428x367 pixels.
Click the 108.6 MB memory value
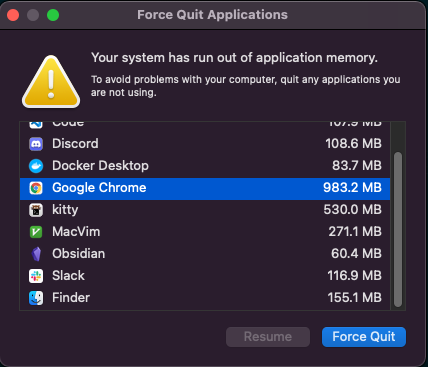click(x=353, y=144)
